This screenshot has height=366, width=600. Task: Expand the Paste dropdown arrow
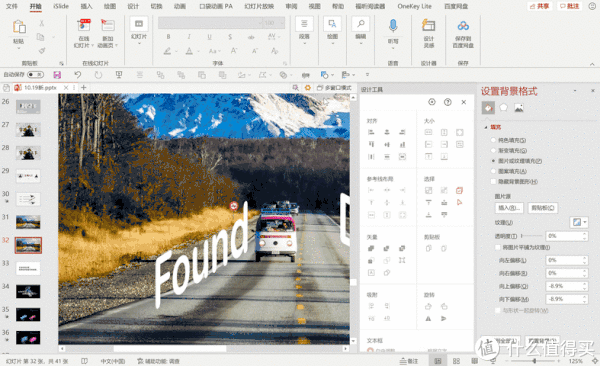[x=19, y=48]
